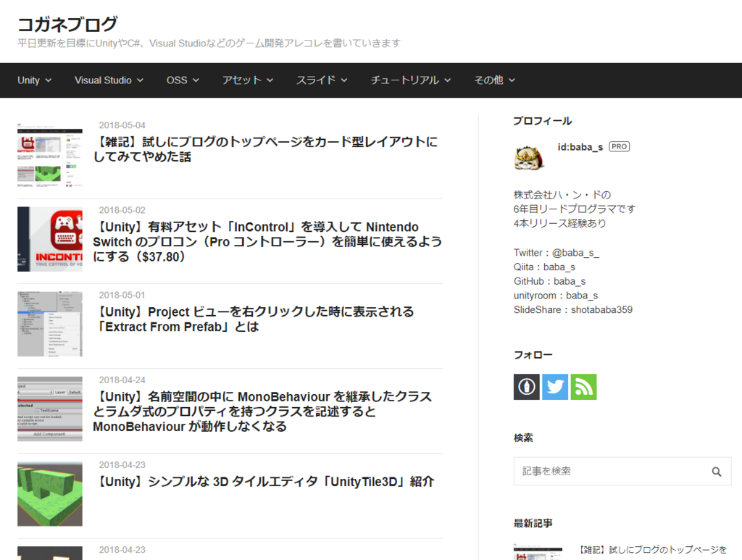Image resolution: width=742 pixels, height=560 pixels.
Task: Click the 株式会社ハ・ン・ドの profile text
Action: pyautogui.click(x=562, y=195)
